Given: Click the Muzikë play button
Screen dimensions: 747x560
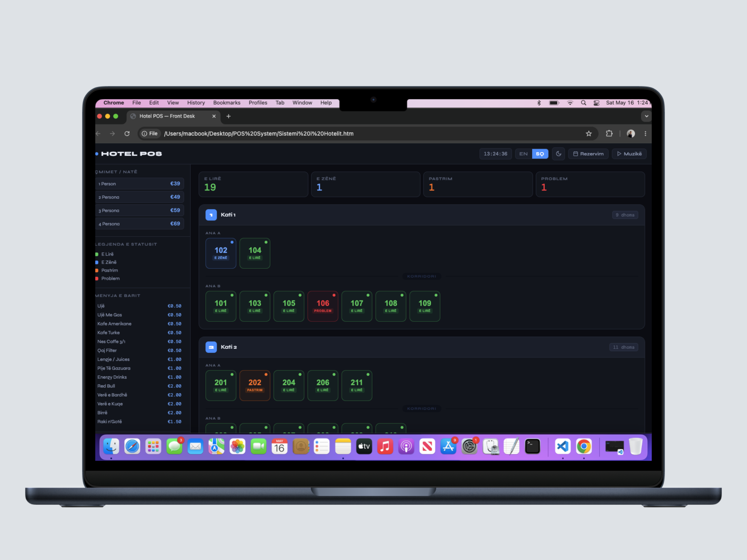Looking at the screenshot, I should tap(629, 154).
